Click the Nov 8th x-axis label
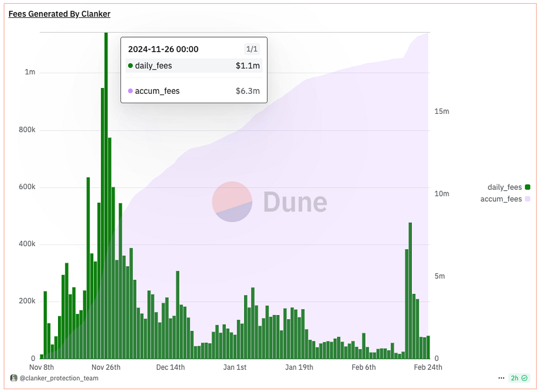Image resolution: width=540 pixels, height=392 pixels. coord(42,367)
